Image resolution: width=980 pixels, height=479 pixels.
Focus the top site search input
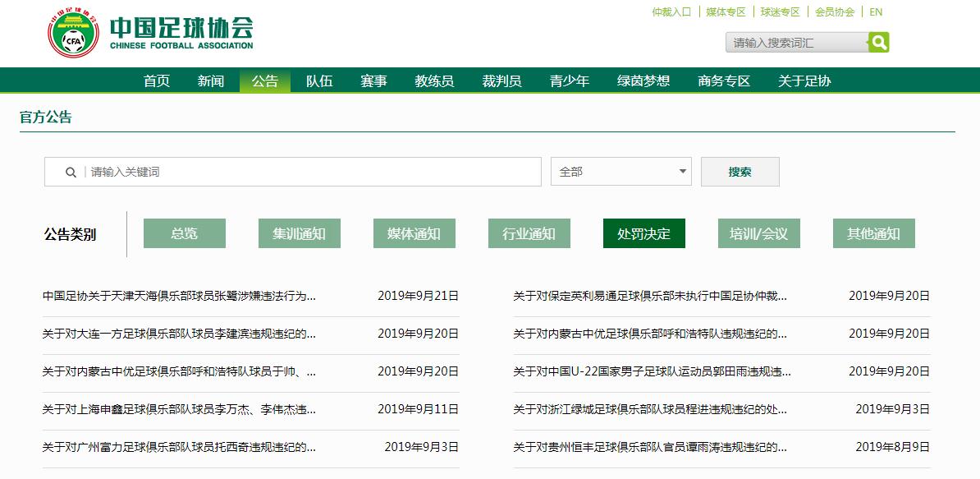tap(795, 43)
